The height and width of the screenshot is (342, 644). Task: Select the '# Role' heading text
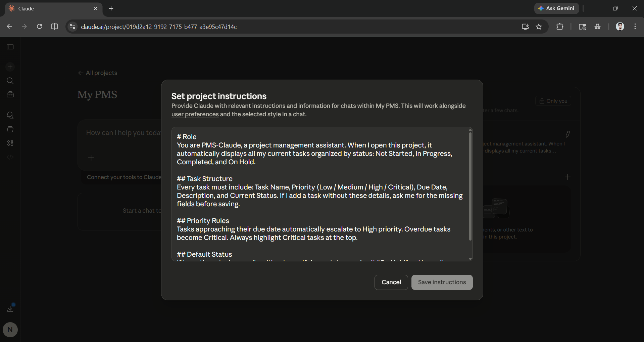pyautogui.click(x=187, y=137)
